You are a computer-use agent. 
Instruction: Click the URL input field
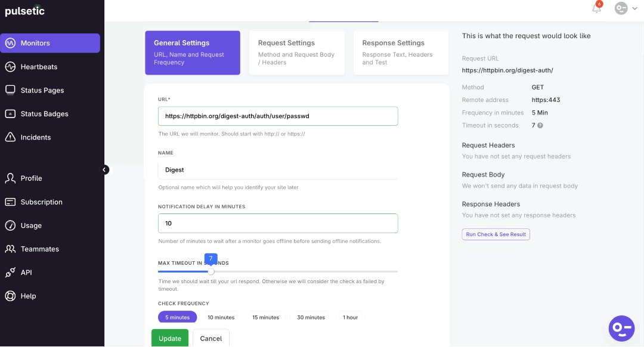pyautogui.click(x=277, y=116)
